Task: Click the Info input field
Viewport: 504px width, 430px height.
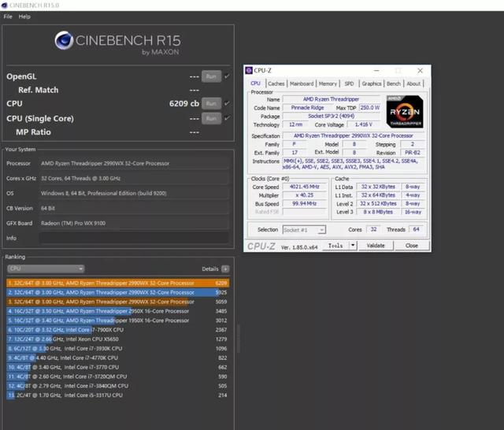Action: click(x=134, y=238)
